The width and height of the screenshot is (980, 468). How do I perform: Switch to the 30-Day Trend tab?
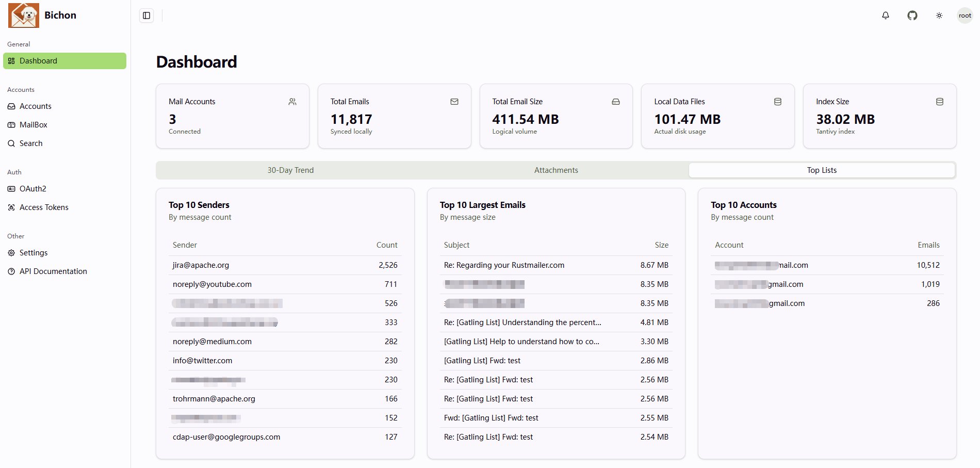tap(290, 170)
